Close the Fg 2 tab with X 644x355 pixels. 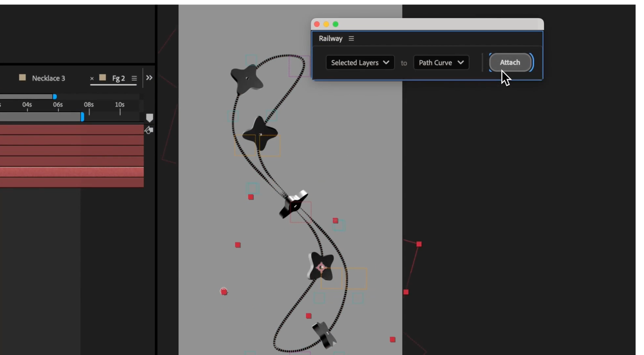[92, 78]
